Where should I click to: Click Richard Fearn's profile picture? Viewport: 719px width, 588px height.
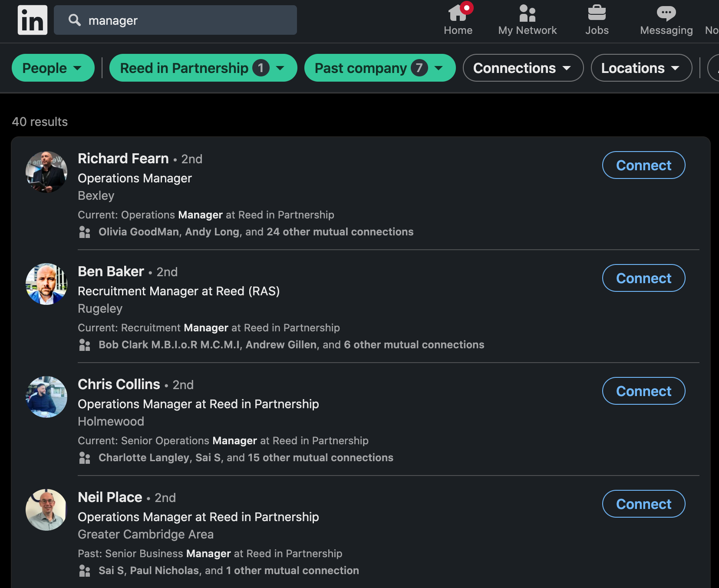click(x=46, y=172)
